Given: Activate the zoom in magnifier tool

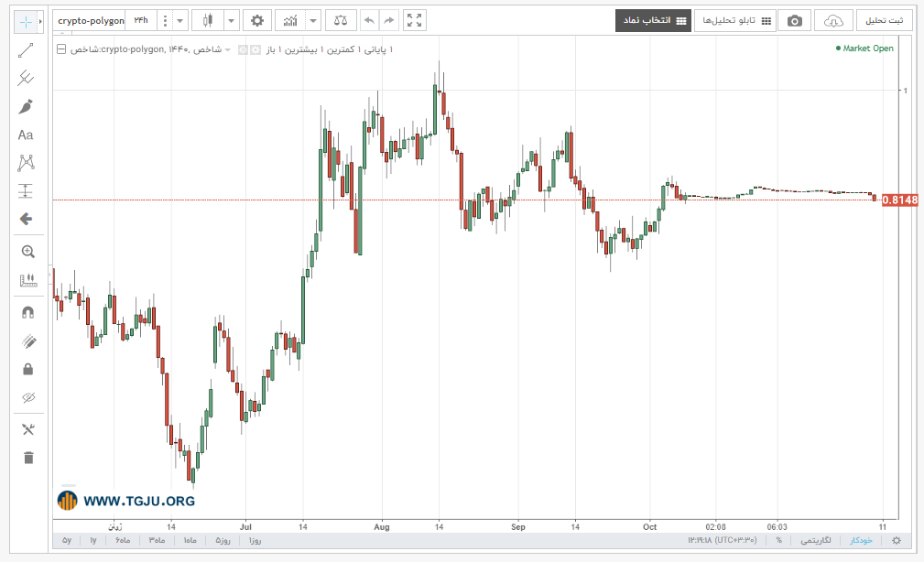Looking at the screenshot, I should pyautogui.click(x=27, y=252).
